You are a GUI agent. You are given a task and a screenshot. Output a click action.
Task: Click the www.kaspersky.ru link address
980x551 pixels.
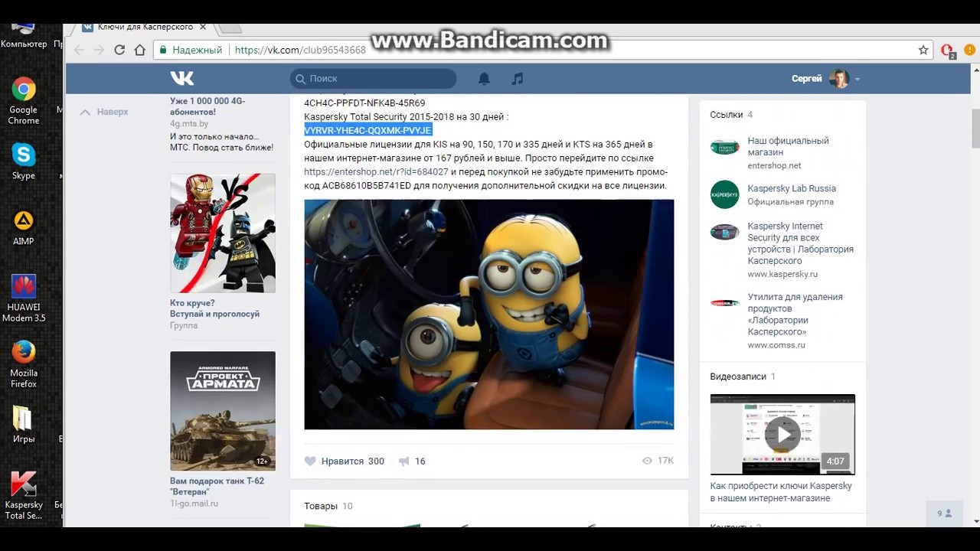[x=782, y=274]
